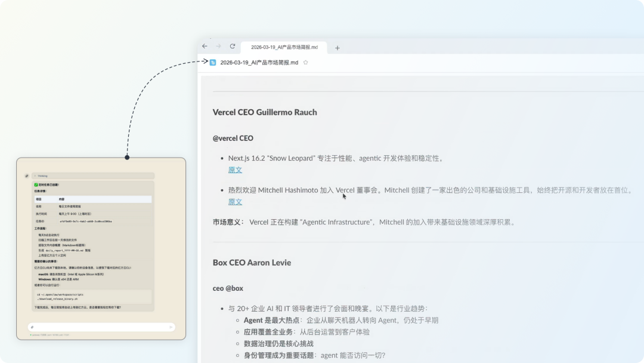644x363 pixels.
Task: Click the 工作流程 label in the chat
Action: point(41,229)
